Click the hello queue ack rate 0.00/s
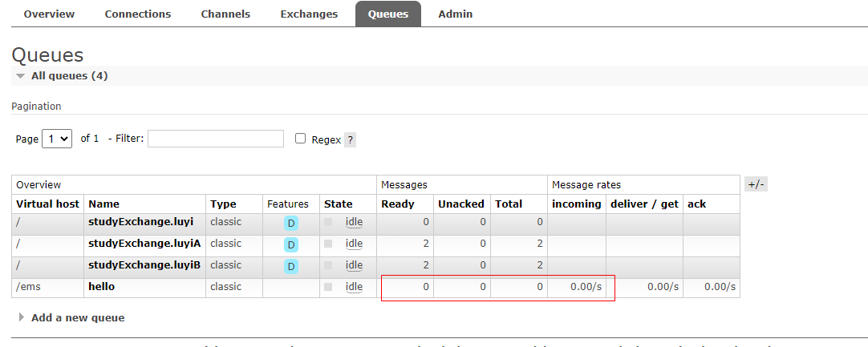 tap(720, 287)
